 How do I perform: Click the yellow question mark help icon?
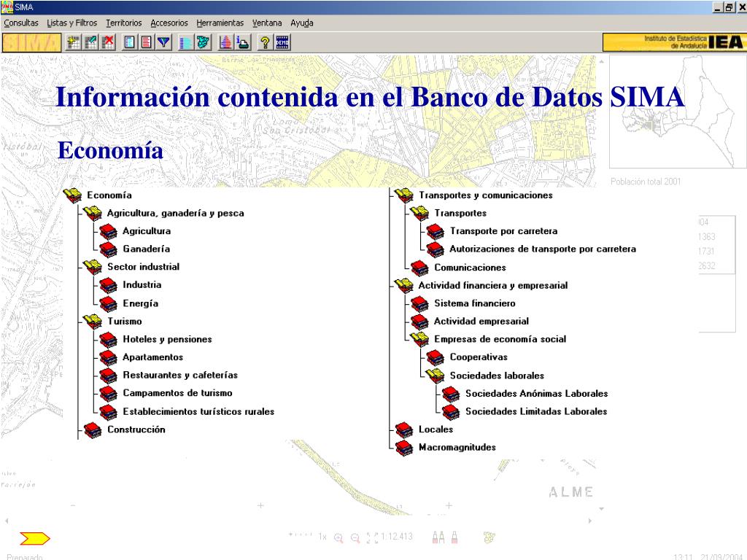tap(265, 42)
